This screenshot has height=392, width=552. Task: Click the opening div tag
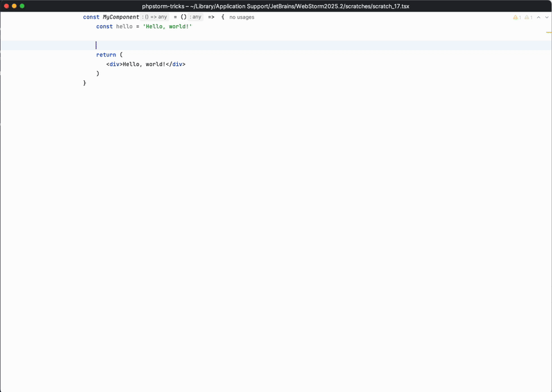click(x=114, y=64)
